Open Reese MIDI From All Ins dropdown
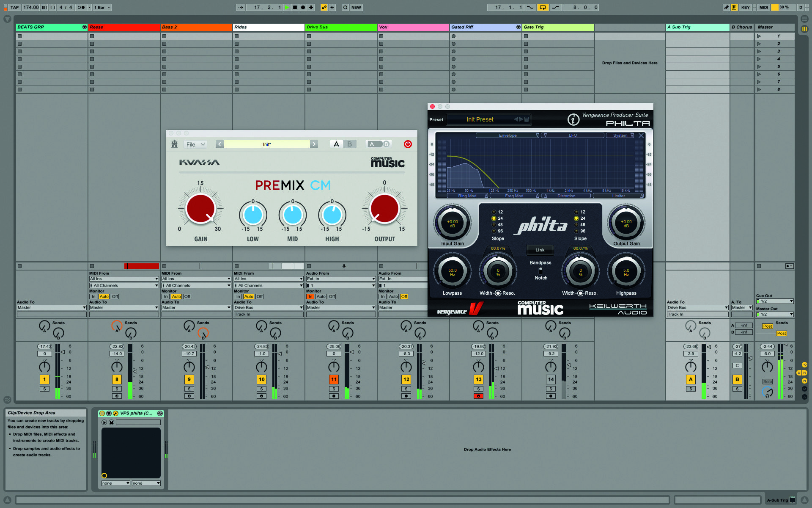This screenshot has height=508, width=812. (x=123, y=279)
